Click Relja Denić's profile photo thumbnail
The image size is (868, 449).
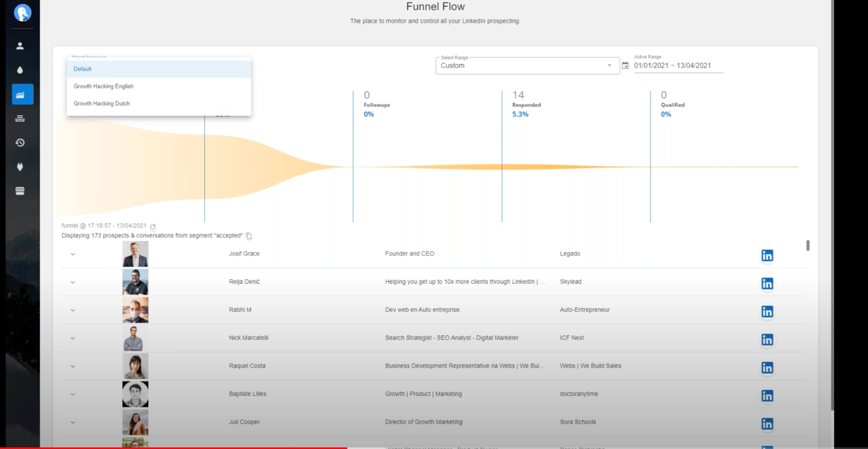pos(135,282)
